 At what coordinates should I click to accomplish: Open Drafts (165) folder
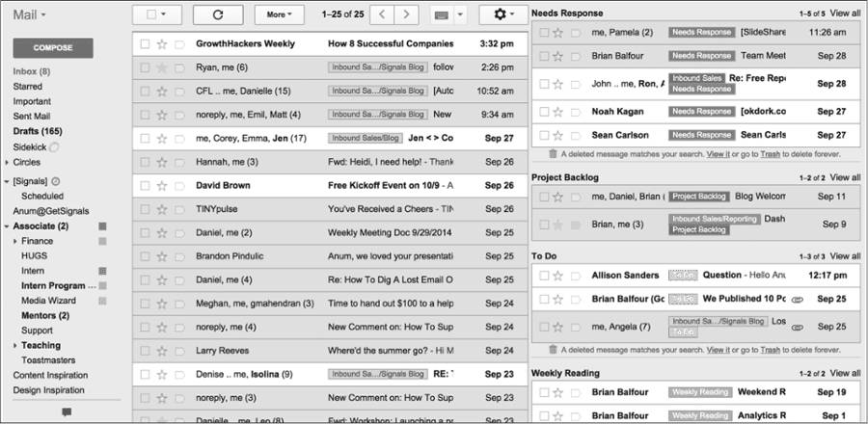click(x=38, y=132)
